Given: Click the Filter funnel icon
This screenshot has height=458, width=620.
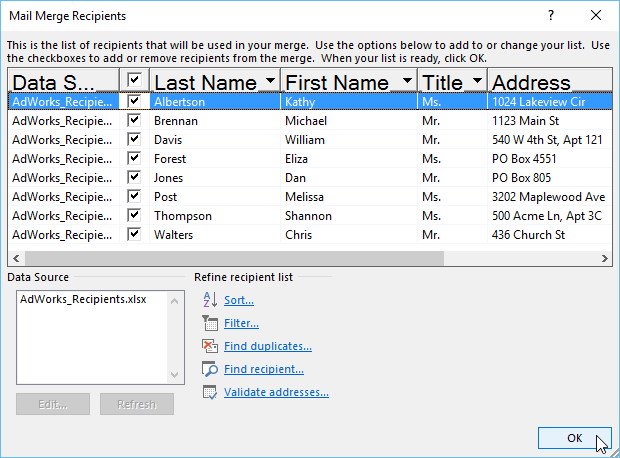Looking at the screenshot, I should tap(209, 323).
